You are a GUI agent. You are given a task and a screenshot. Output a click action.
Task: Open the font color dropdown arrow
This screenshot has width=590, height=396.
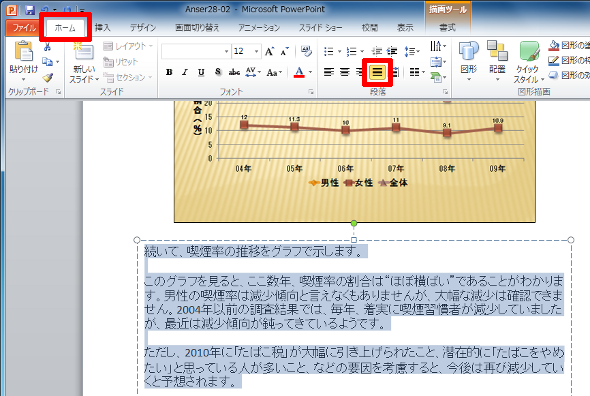(310, 72)
